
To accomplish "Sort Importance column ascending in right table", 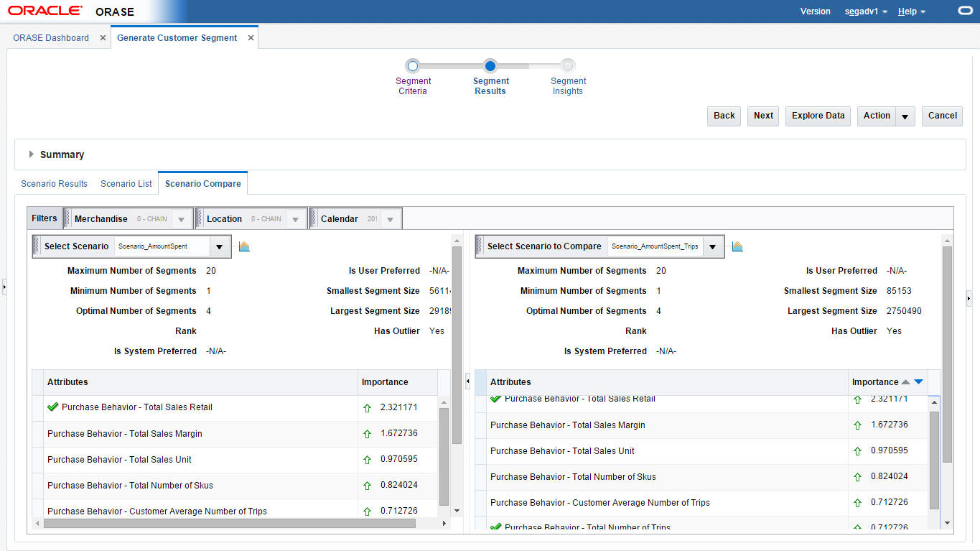I will [905, 382].
